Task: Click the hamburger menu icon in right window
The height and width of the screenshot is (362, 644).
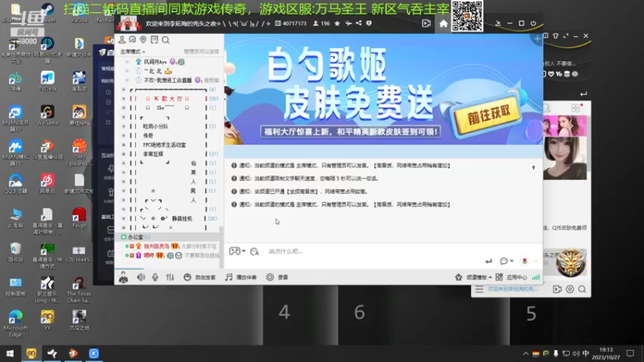Action: click(x=479, y=290)
